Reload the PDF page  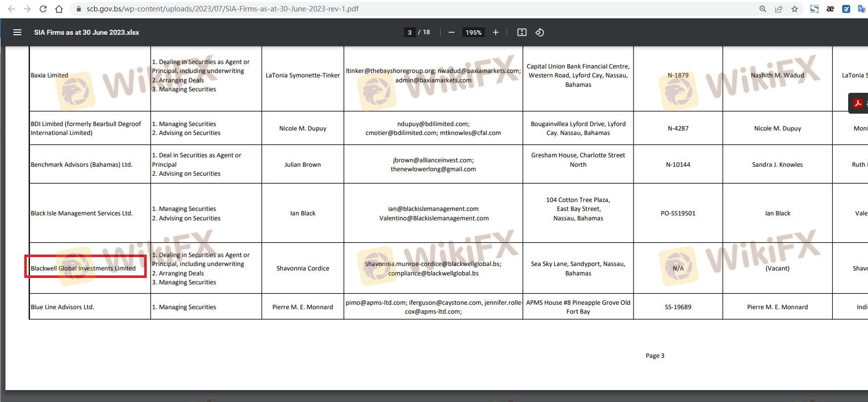(43, 9)
